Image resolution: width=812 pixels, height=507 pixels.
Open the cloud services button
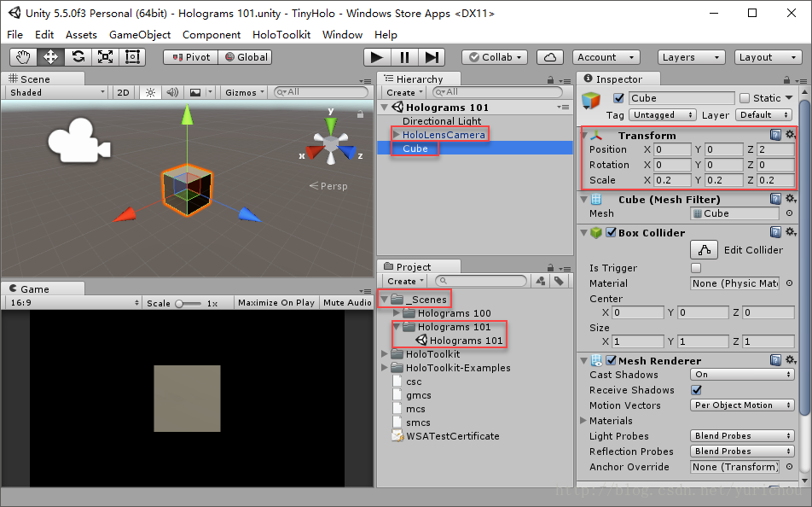550,57
